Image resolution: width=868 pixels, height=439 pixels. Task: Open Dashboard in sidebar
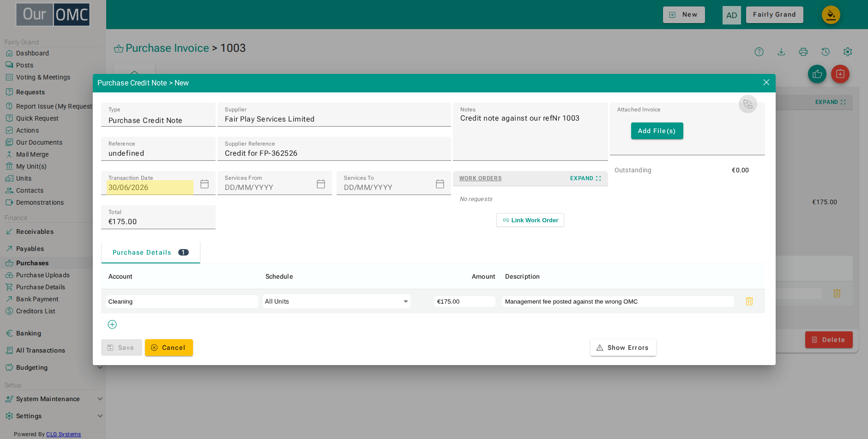click(x=32, y=53)
